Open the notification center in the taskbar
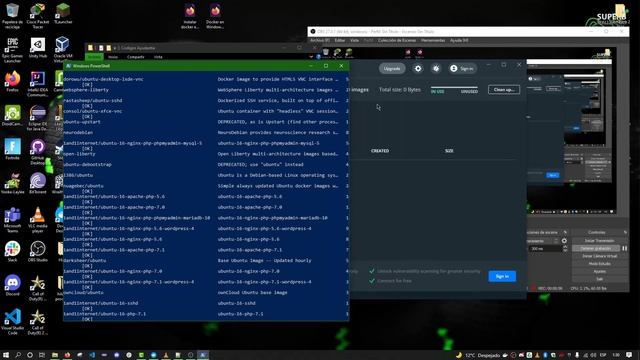 (x=629, y=355)
